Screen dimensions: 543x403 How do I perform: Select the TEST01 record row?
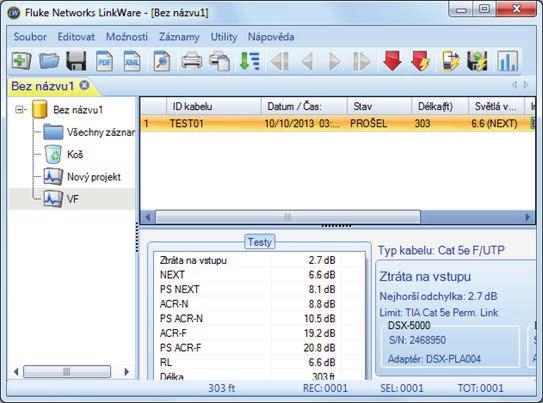(338, 123)
